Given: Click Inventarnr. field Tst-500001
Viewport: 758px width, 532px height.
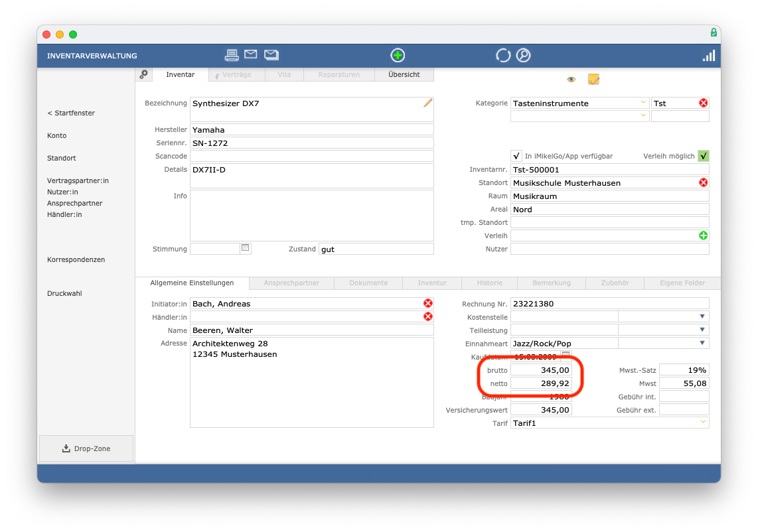Looking at the screenshot, I should (609, 170).
